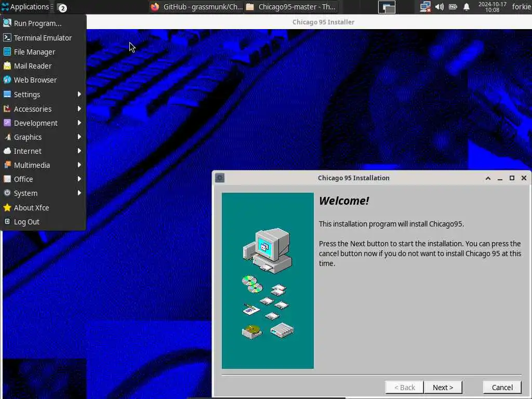Click the Log Out icon

point(7,221)
